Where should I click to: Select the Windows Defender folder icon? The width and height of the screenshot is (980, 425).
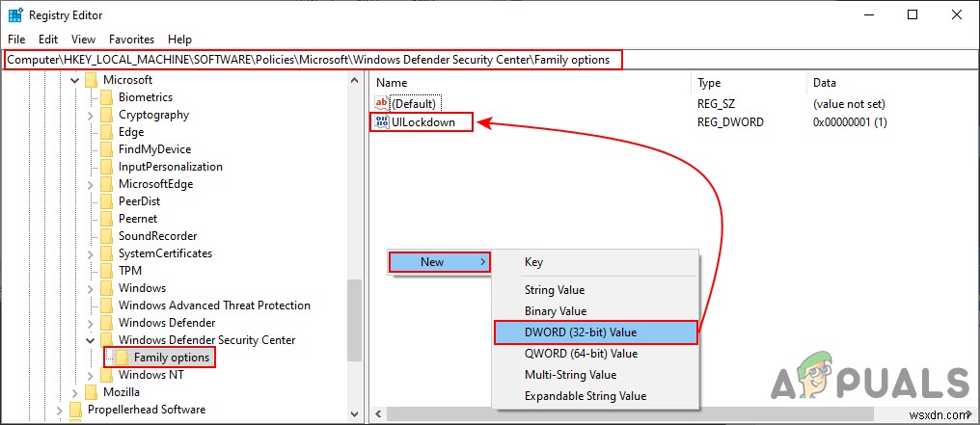click(x=108, y=323)
